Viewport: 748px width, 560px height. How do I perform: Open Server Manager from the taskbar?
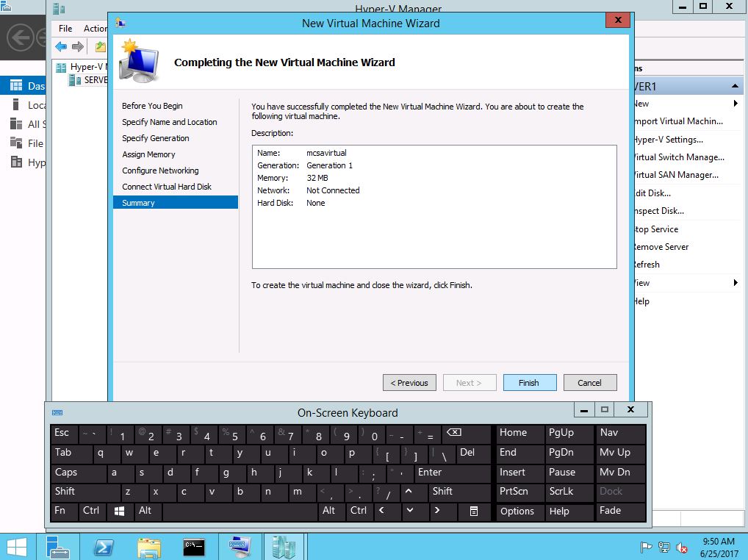pos(58,547)
